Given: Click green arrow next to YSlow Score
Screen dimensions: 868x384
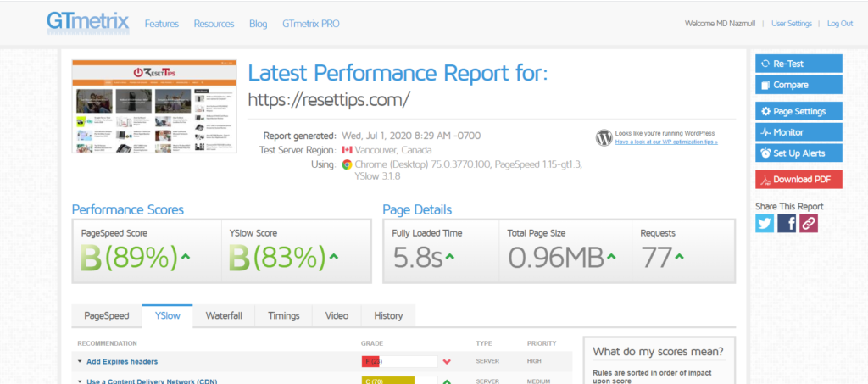Looking at the screenshot, I should (333, 257).
